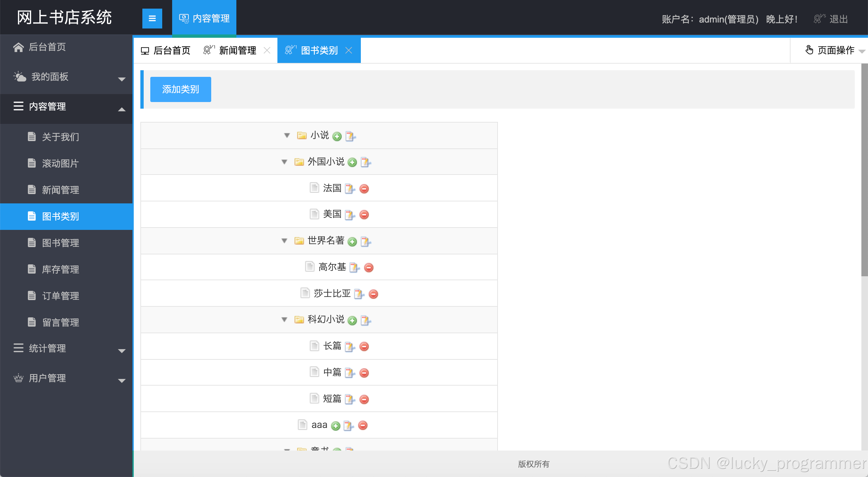Click green add icon beside aaa
Image resolution: width=868 pixels, height=477 pixels.
(x=335, y=426)
